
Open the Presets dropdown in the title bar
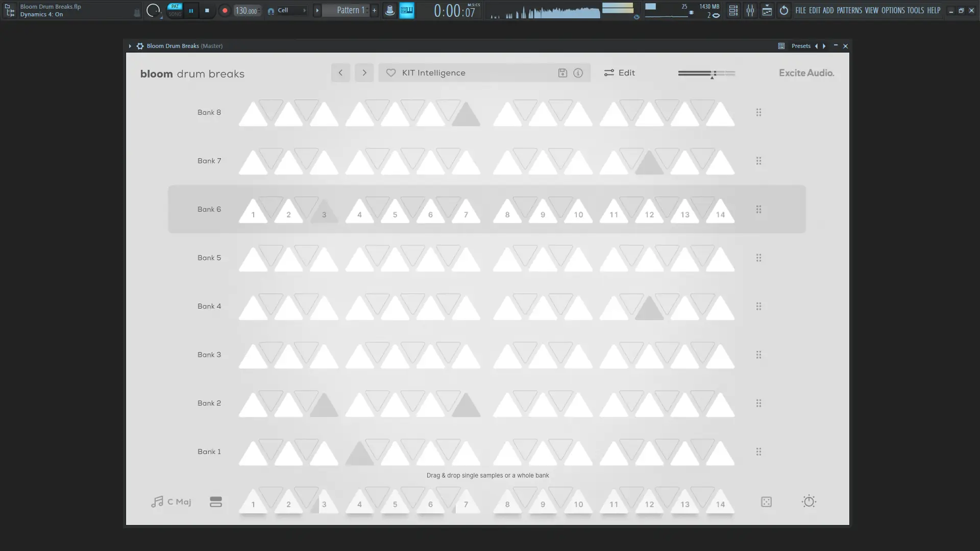(x=800, y=46)
